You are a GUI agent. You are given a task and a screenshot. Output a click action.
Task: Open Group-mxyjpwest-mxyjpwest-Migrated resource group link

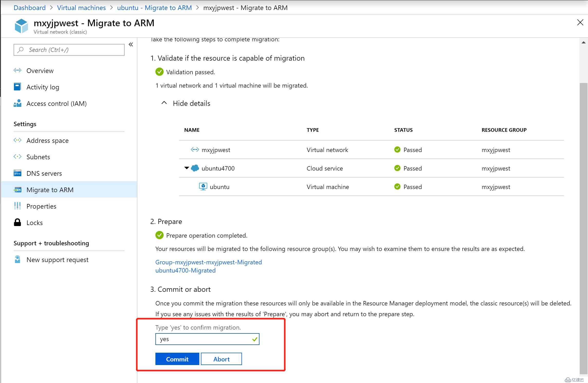(209, 262)
